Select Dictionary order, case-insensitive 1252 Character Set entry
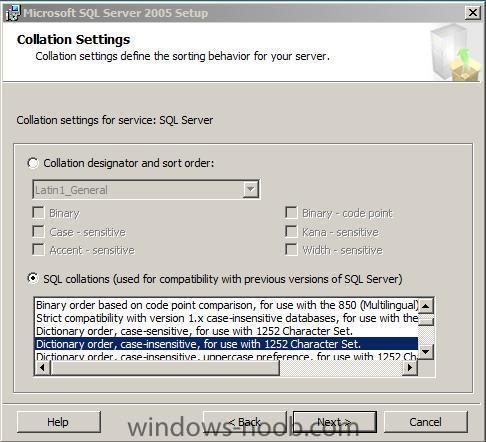The image size is (486, 442). point(226,344)
